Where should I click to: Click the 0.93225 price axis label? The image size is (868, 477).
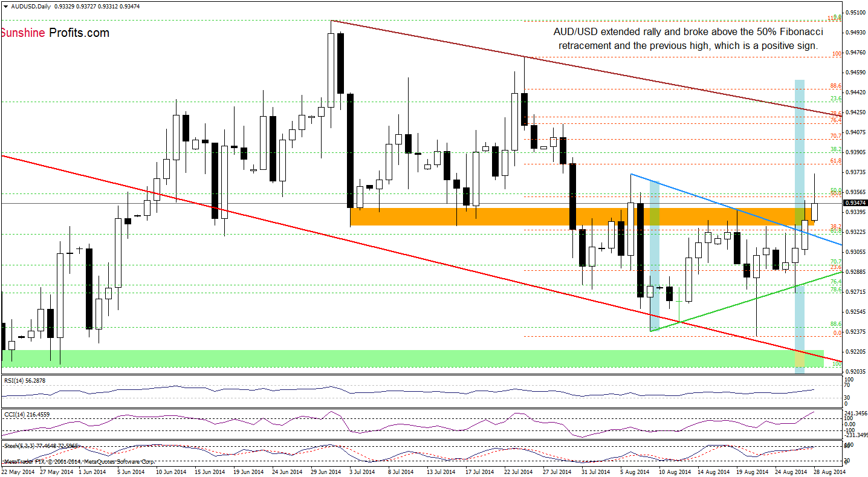point(857,232)
